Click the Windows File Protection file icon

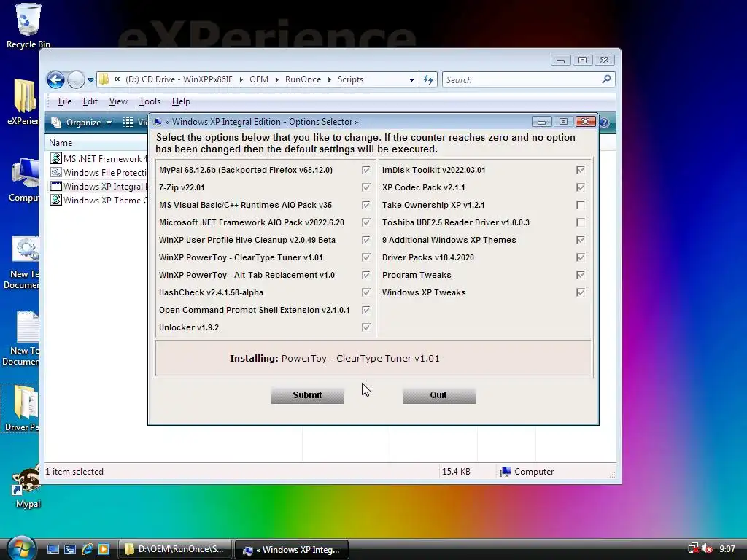tap(56, 172)
